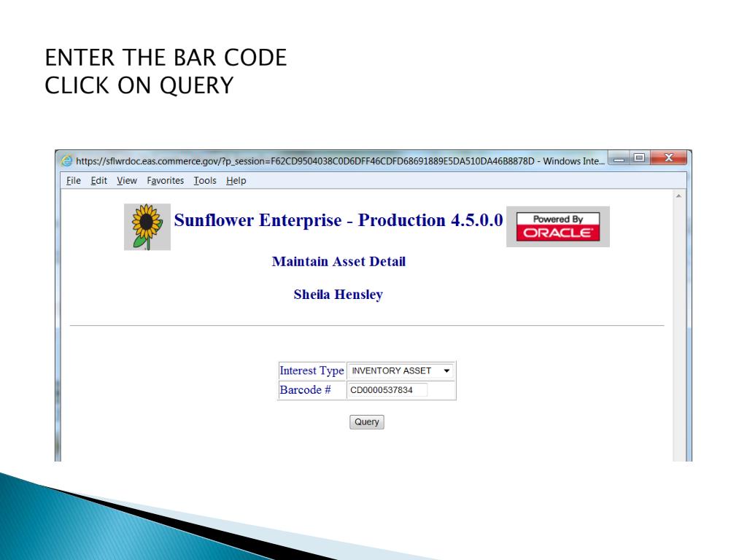Open the View menu
747x560 pixels.
(127, 181)
